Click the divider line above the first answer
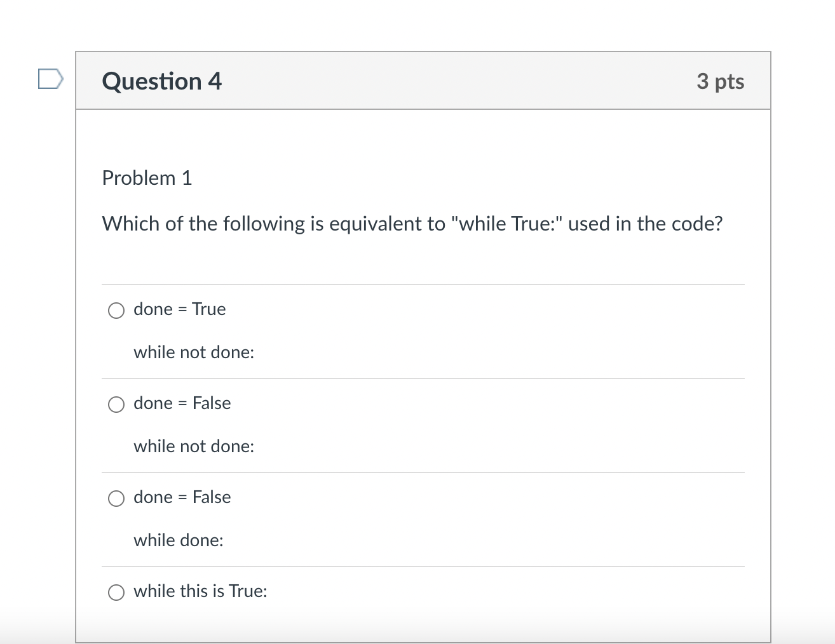 click(423, 285)
